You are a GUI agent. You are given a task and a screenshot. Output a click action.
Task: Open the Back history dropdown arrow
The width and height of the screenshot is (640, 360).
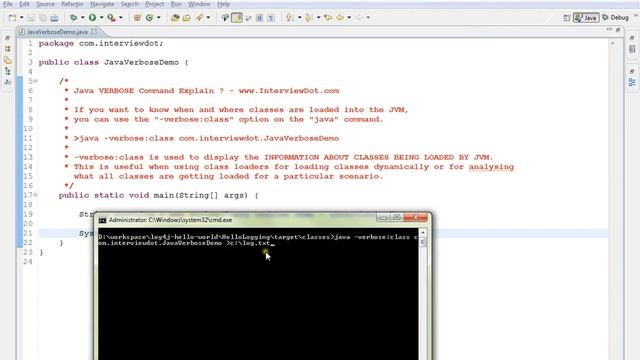[x=349, y=18]
